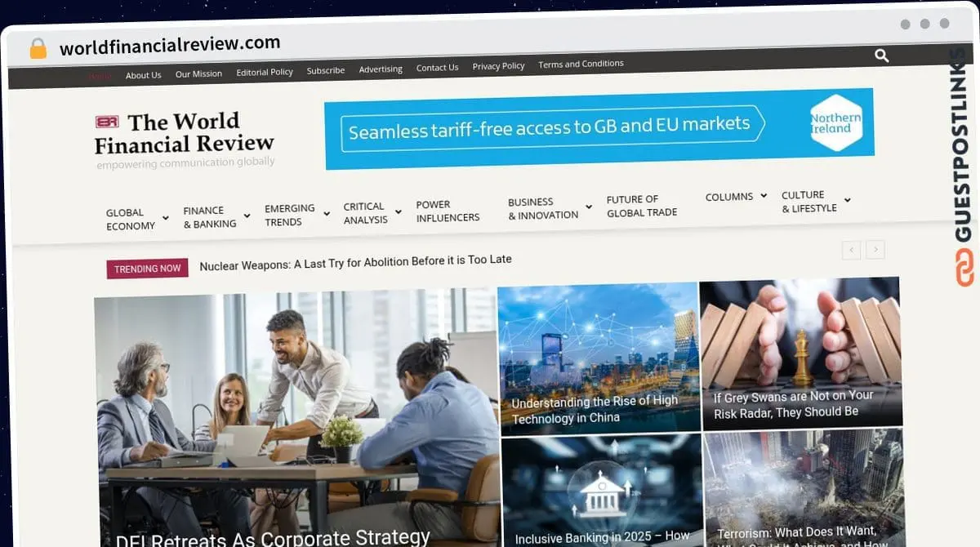Open Understanding the Rise of High Technology headline
The width and height of the screenshot is (980, 547).
pos(595,410)
